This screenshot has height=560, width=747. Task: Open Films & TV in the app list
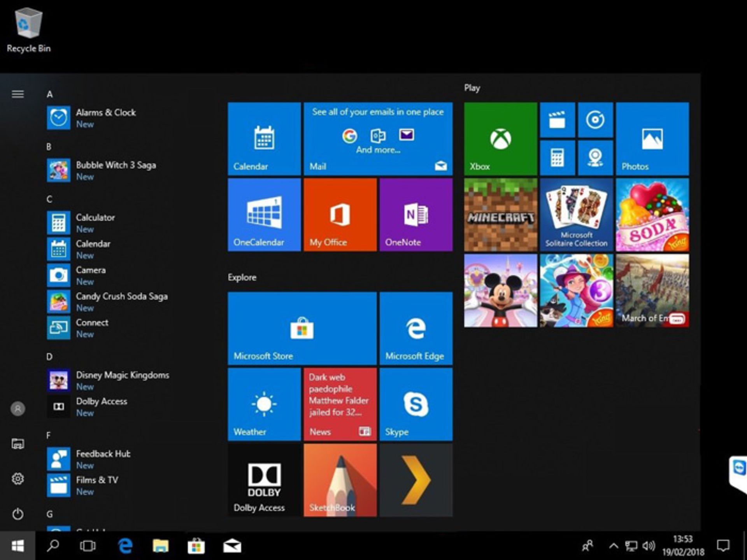(128, 485)
